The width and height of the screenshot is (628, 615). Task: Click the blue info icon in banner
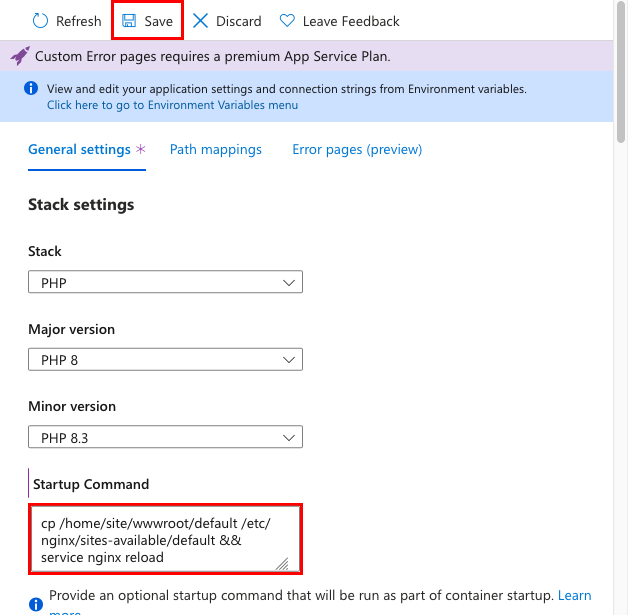30,90
